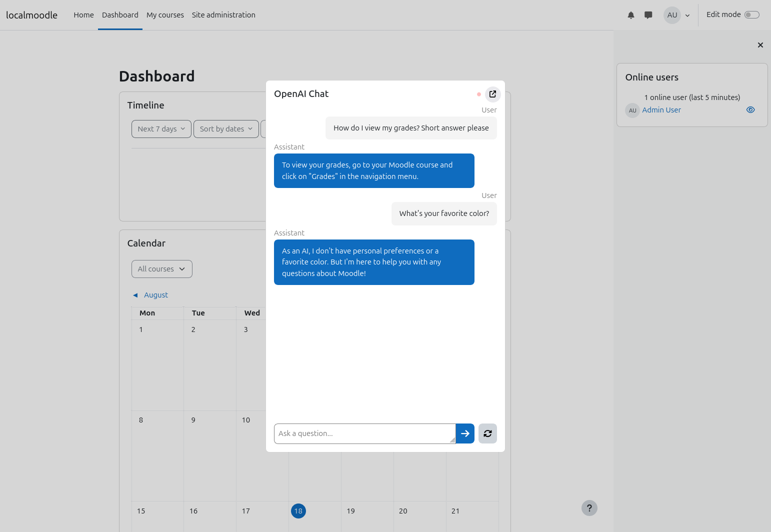Image resolution: width=771 pixels, height=532 pixels.
Task: Pop out the OpenAI Chat window
Action: 492,94
